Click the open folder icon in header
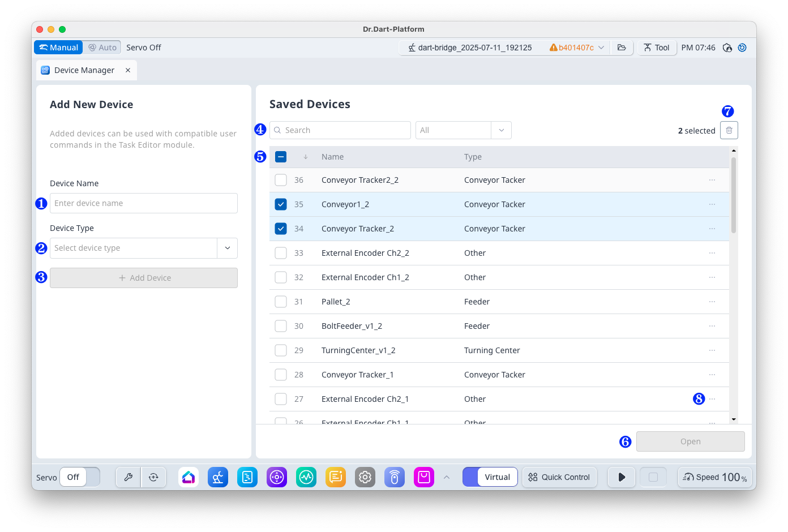 (622, 48)
